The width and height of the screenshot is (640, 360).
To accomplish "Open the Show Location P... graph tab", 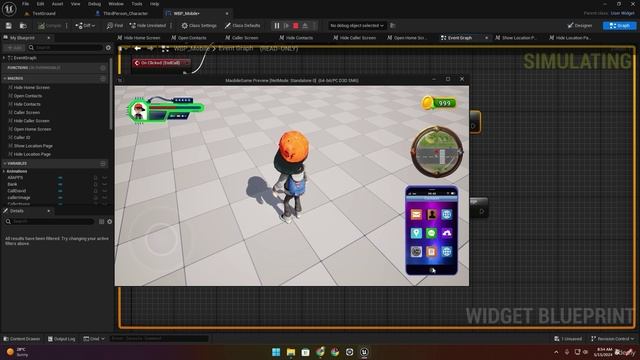I will coord(515,38).
